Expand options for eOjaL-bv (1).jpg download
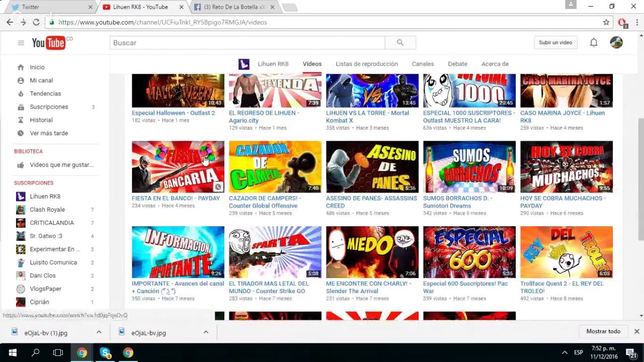The height and width of the screenshot is (362, 644). click(99, 332)
